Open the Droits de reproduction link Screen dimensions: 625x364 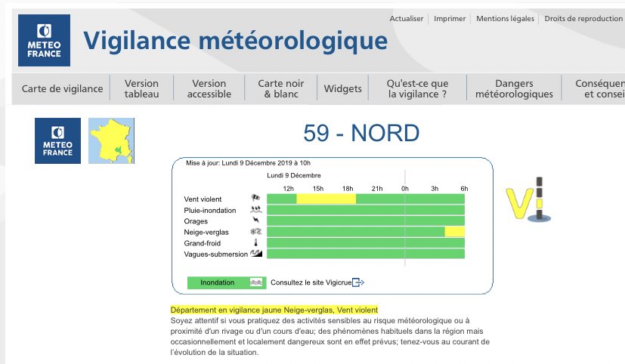point(583,18)
